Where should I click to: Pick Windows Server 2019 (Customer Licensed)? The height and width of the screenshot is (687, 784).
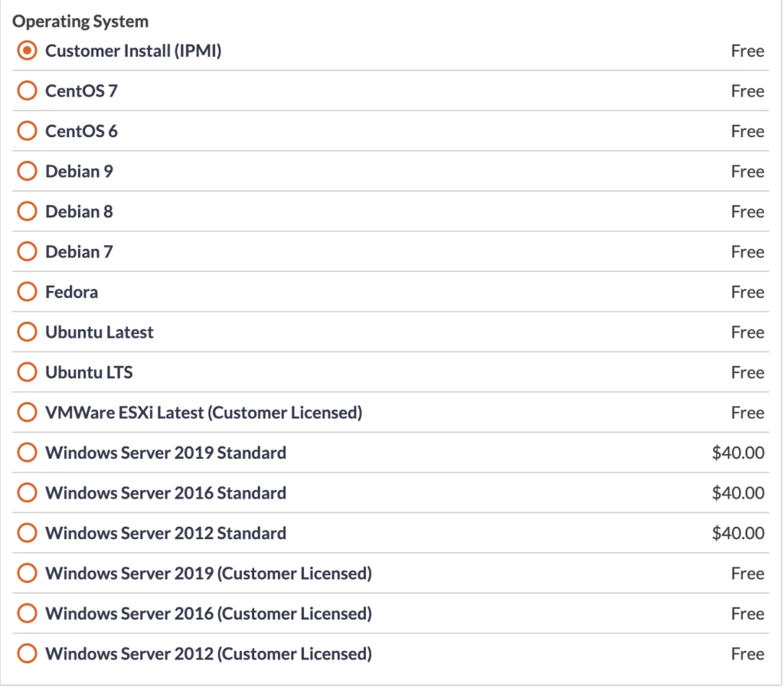coord(27,573)
